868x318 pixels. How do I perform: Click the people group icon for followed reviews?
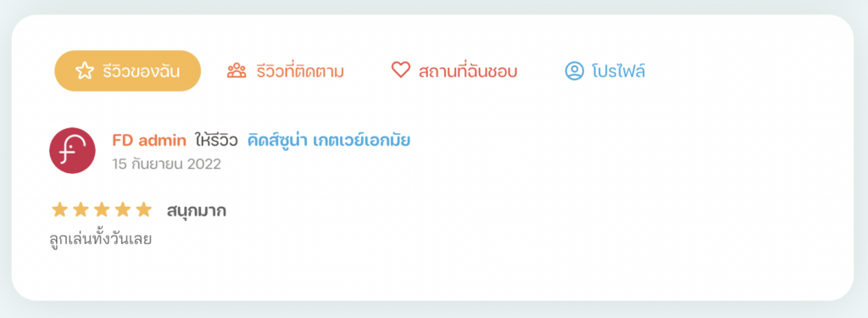click(236, 71)
